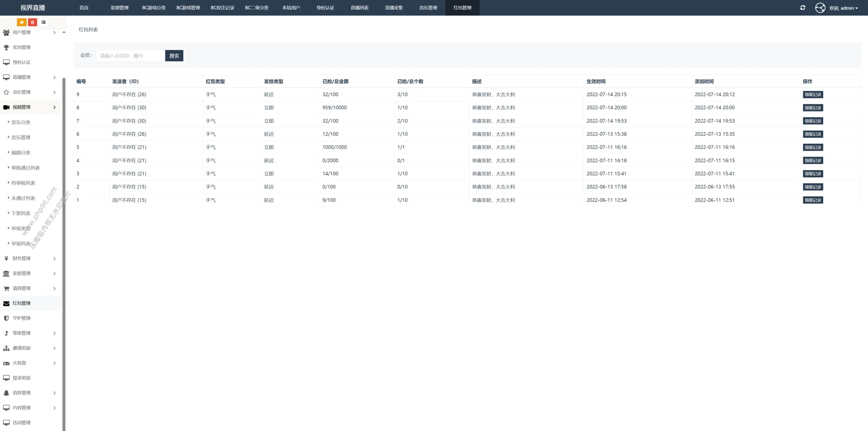The image size is (868, 431).
Task: Select the 红包列表 tab
Action: point(88,29)
